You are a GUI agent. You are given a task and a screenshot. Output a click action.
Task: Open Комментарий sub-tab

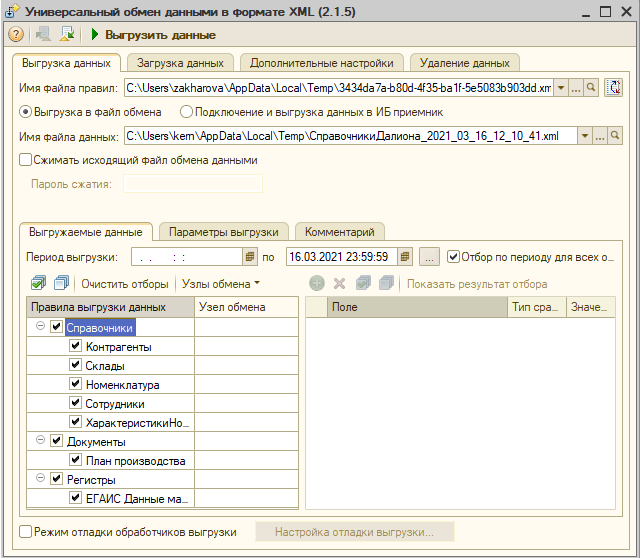coord(340,232)
